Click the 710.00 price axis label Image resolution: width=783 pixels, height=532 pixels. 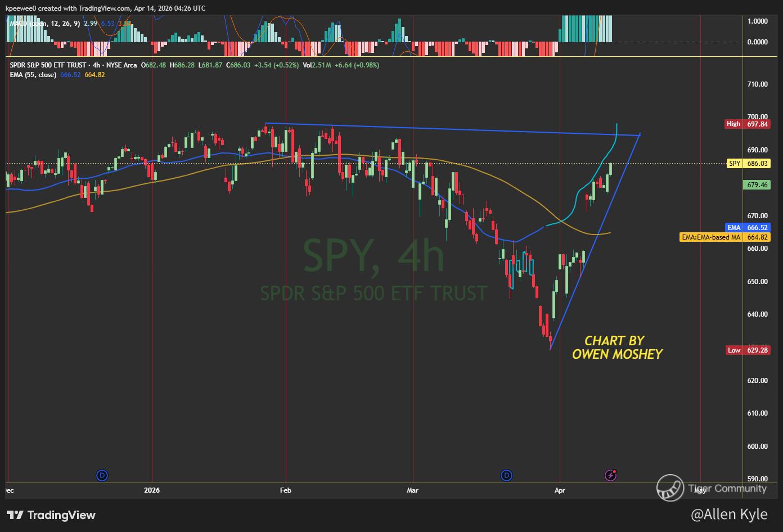click(x=757, y=84)
